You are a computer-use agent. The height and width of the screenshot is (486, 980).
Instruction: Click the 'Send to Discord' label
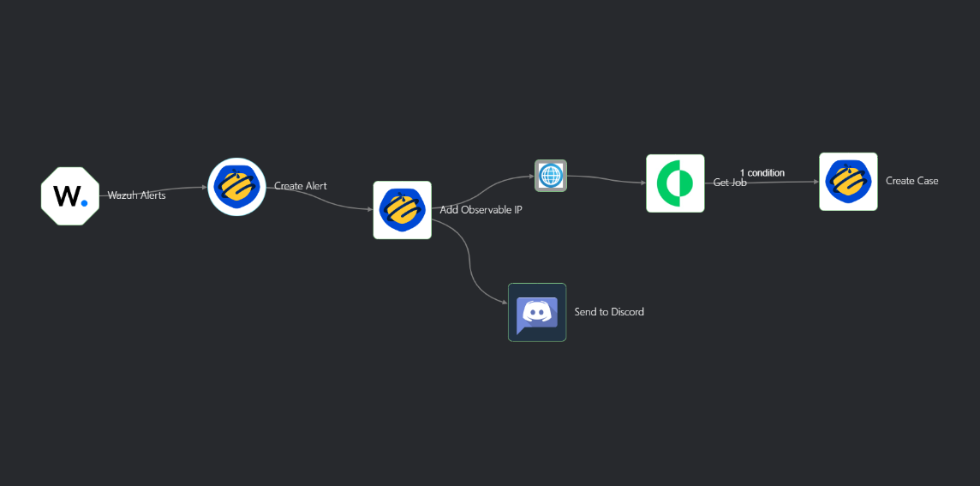(x=609, y=311)
